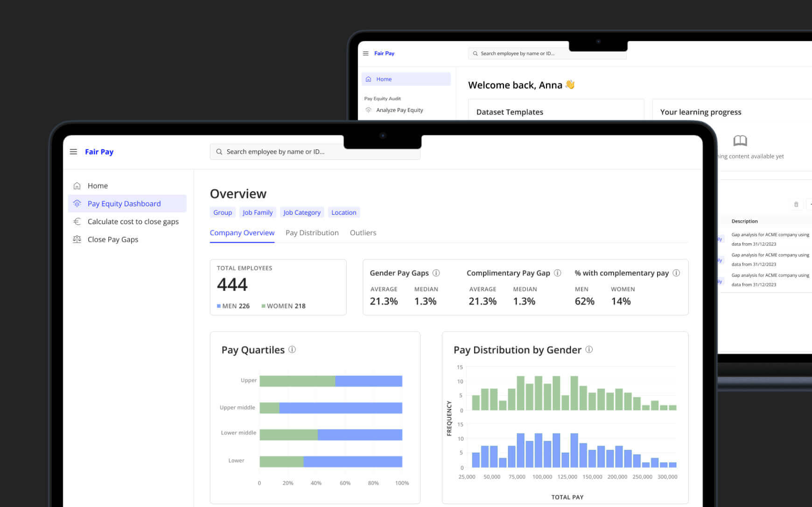Image resolution: width=812 pixels, height=507 pixels.
Task: Click the Fair Pay logo link
Action: [99, 152]
